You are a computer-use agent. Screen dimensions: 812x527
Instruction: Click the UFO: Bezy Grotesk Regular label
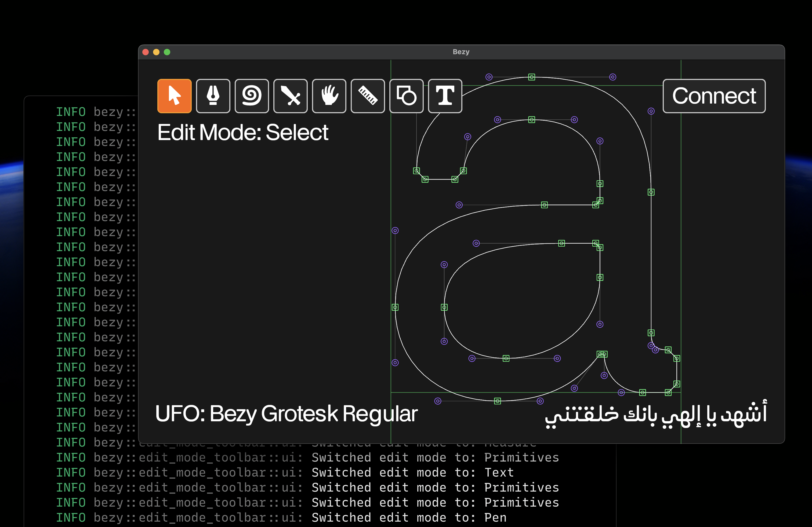coord(286,414)
